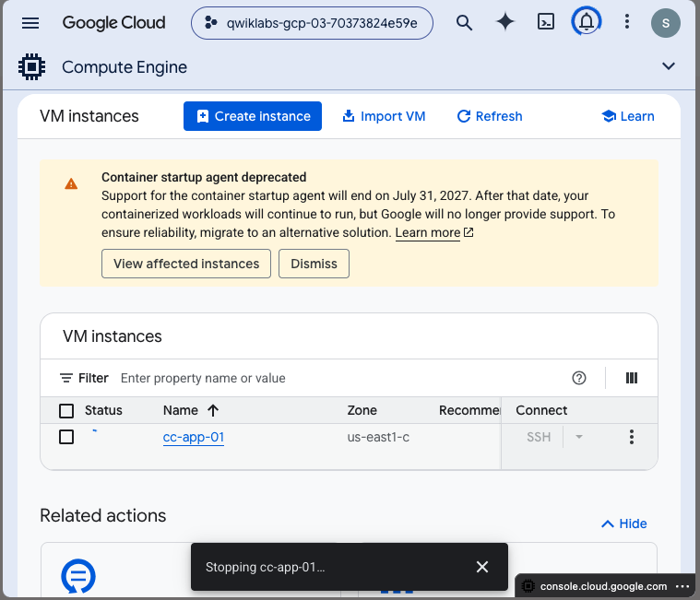This screenshot has width=700, height=600.
Task: Sort by Name column header
Action: pyautogui.click(x=181, y=410)
